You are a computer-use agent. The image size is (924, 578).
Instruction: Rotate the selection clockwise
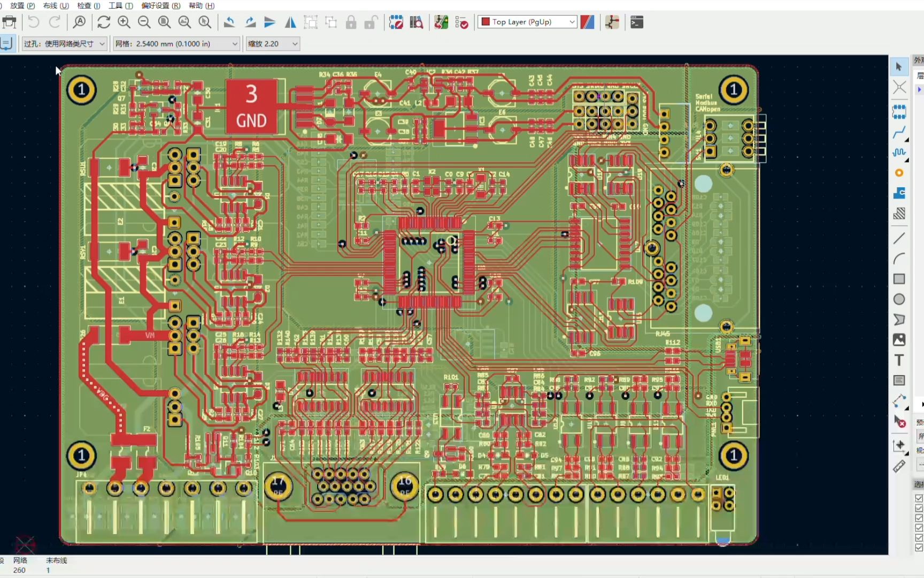point(250,22)
